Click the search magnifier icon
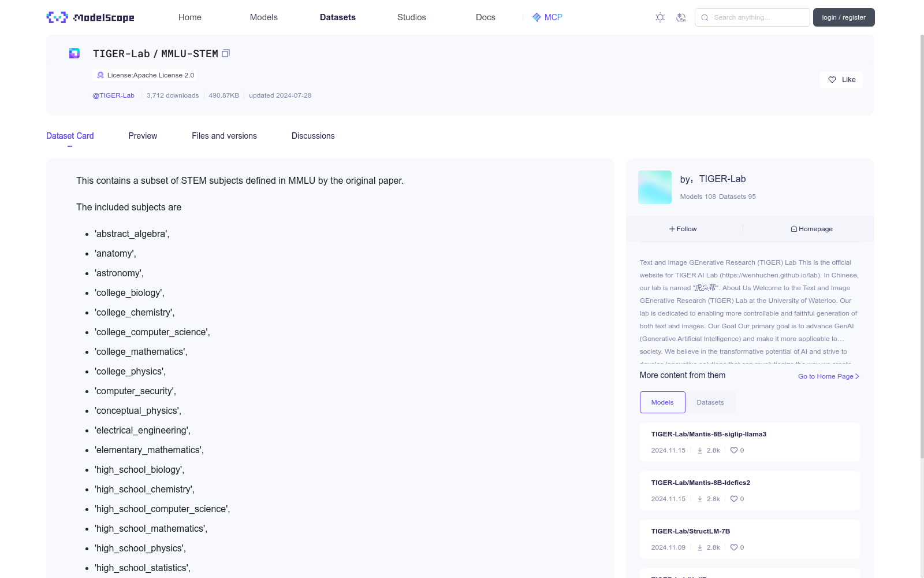This screenshot has height=578, width=924. 705,17
